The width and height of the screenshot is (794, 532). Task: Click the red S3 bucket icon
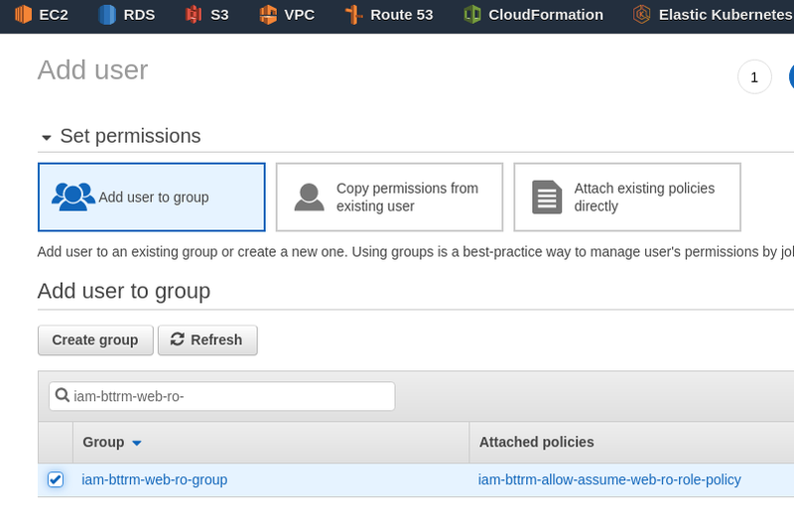point(194,15)
